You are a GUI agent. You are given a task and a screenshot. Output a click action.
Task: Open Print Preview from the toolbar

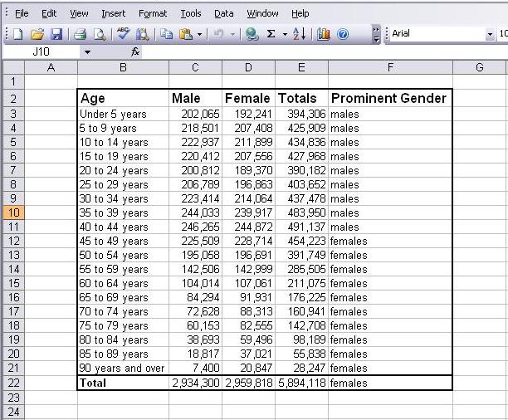(100, 34)
